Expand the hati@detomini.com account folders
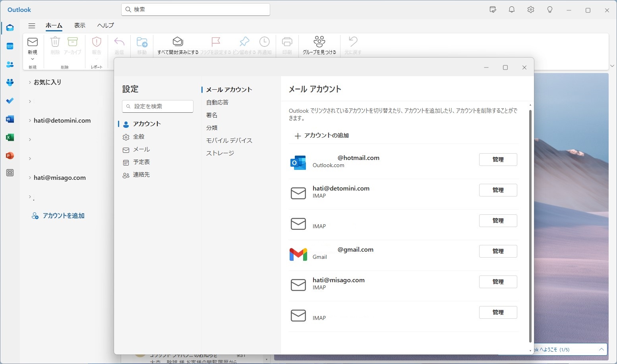Image resolution: width=617 pixels, height=364 pixels. 30,120
